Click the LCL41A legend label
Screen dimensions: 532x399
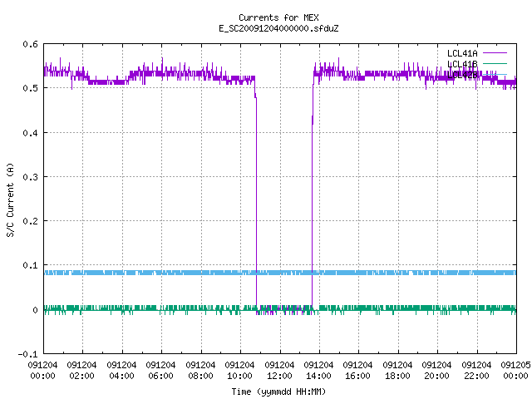click(462, 53)
